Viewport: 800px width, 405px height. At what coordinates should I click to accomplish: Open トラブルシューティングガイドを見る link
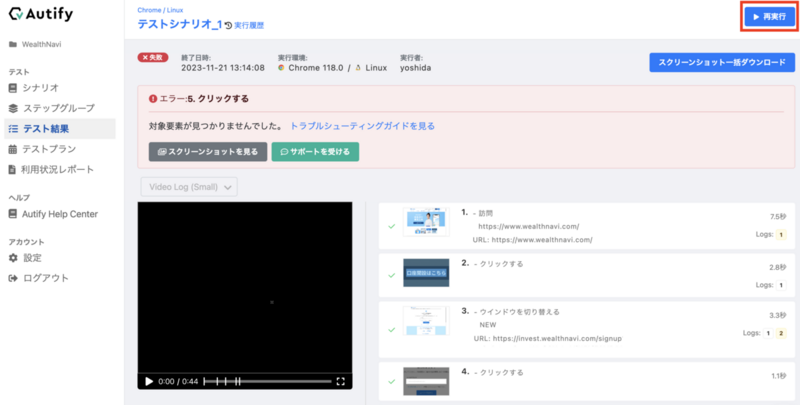click(x=362, y=126)
